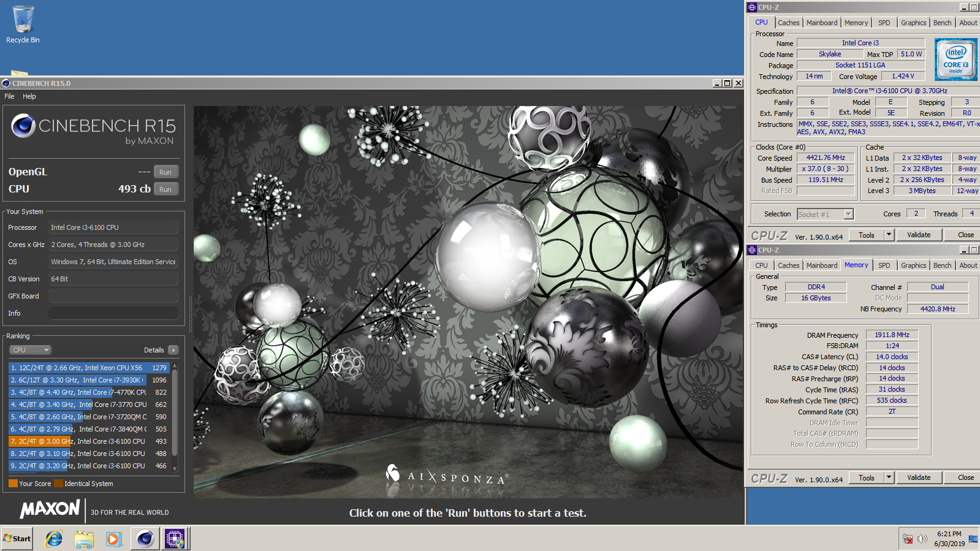Viewport: 980px width, 551px height.
Task: Open About tab in lower CPU-Z
Action: tap(968, 265)
